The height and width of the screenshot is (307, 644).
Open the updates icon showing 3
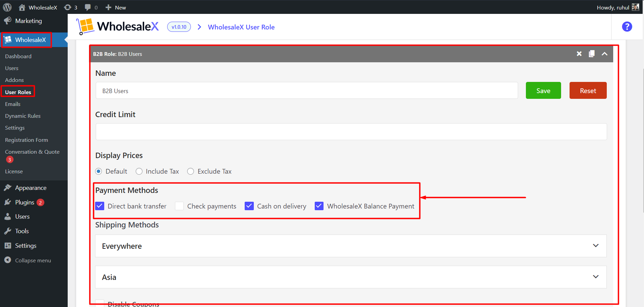point(70,7)
